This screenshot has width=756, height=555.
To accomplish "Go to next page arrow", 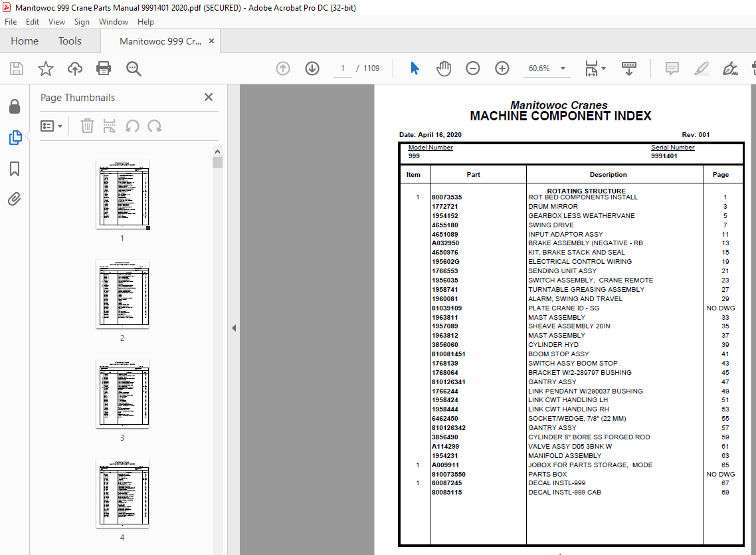I will tap(312, 68).
